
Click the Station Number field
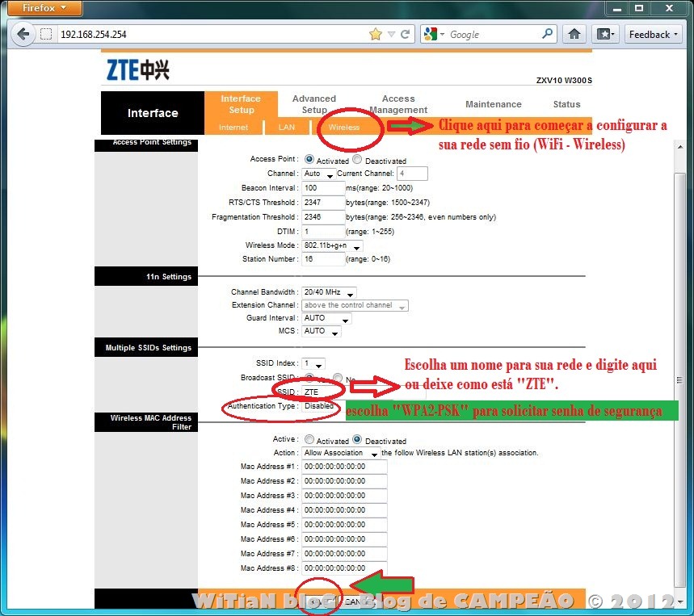(x=323, y=259)
